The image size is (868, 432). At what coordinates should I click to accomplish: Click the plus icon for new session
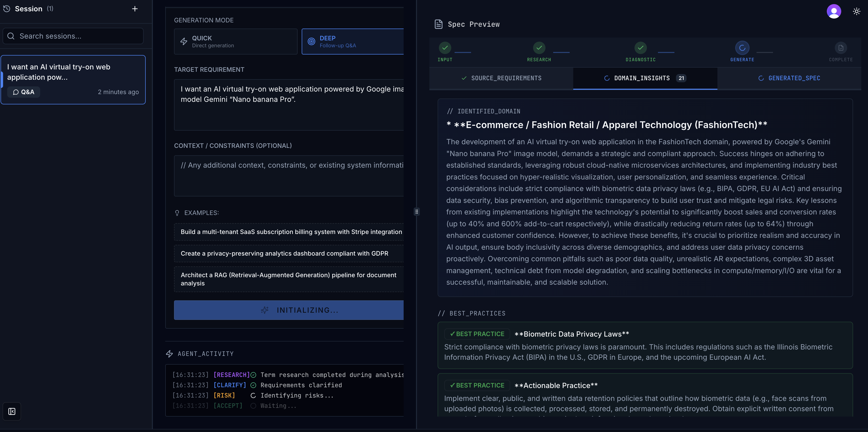click(135, 9)
